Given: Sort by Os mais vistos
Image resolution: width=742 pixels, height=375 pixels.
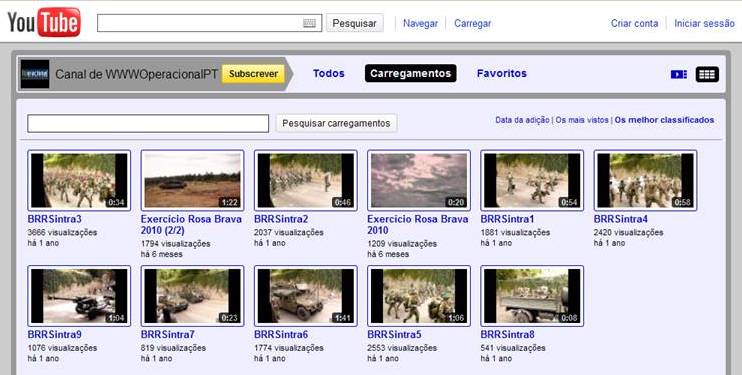Looking at the screenshot, I should tap(582, 120).
